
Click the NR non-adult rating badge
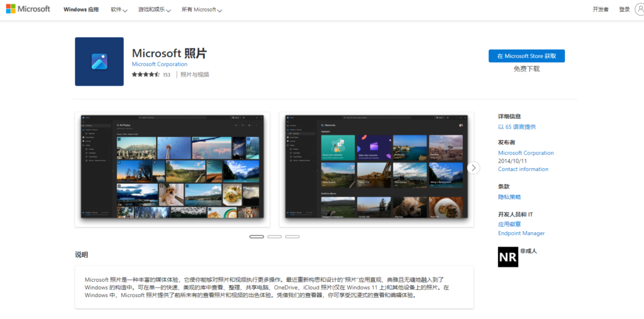508,257
